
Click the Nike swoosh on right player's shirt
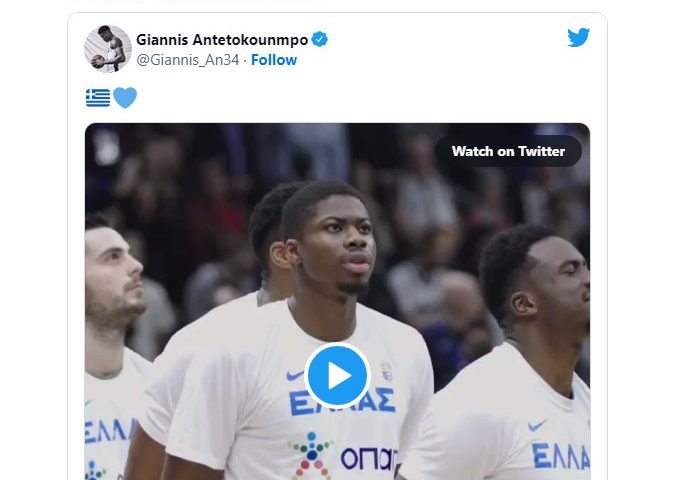537,425
